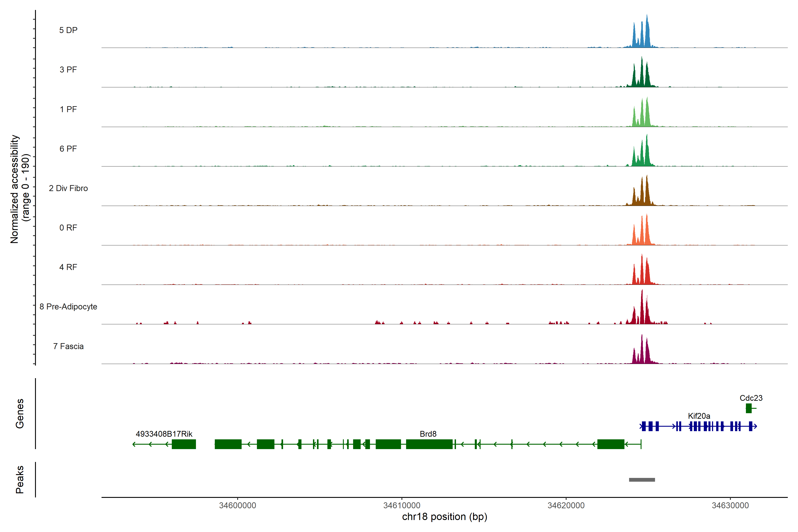The height and width of the screenshot is (532, 798).
Task: Click the 7 Fascia track label
Action: click(68, 346)
